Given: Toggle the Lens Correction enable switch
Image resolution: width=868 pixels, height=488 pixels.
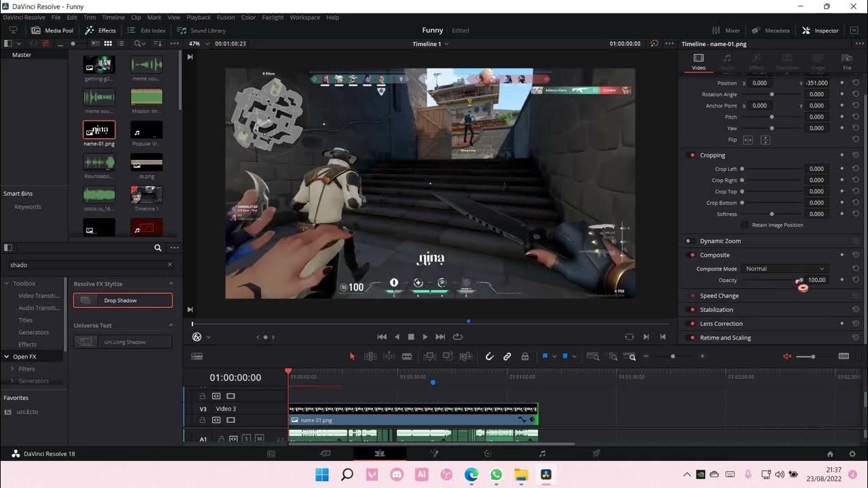Looking at the screenshot, I should pos(692,324).
